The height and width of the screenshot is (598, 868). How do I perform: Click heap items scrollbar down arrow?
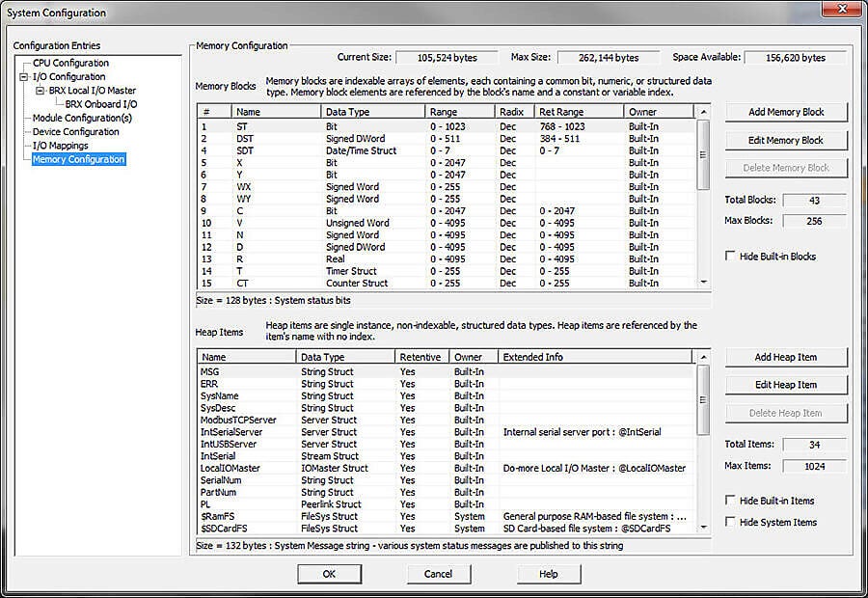point(704,528)
